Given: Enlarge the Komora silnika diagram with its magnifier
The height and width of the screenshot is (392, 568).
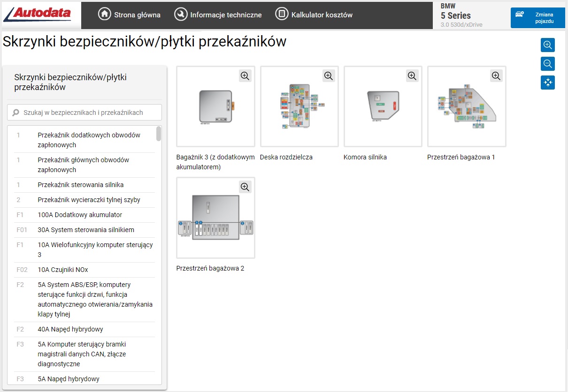Looking at the screenshot, I should click(412, 75).
